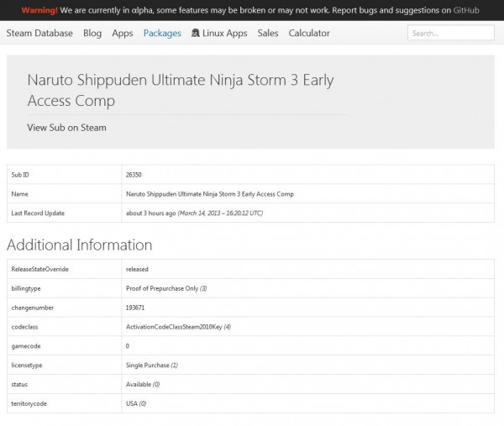This screenshot has height=426, width=504.
Task: Open the Apps section
Action: click(123, 33)
